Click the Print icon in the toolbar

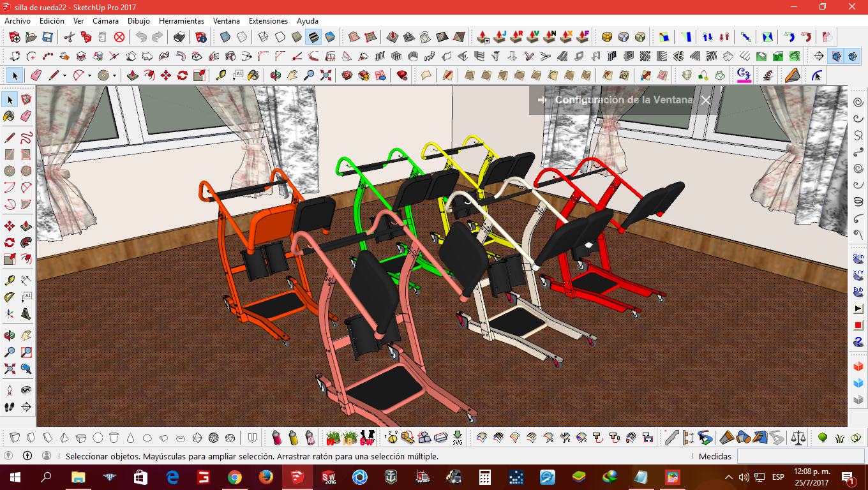(180, 37)
